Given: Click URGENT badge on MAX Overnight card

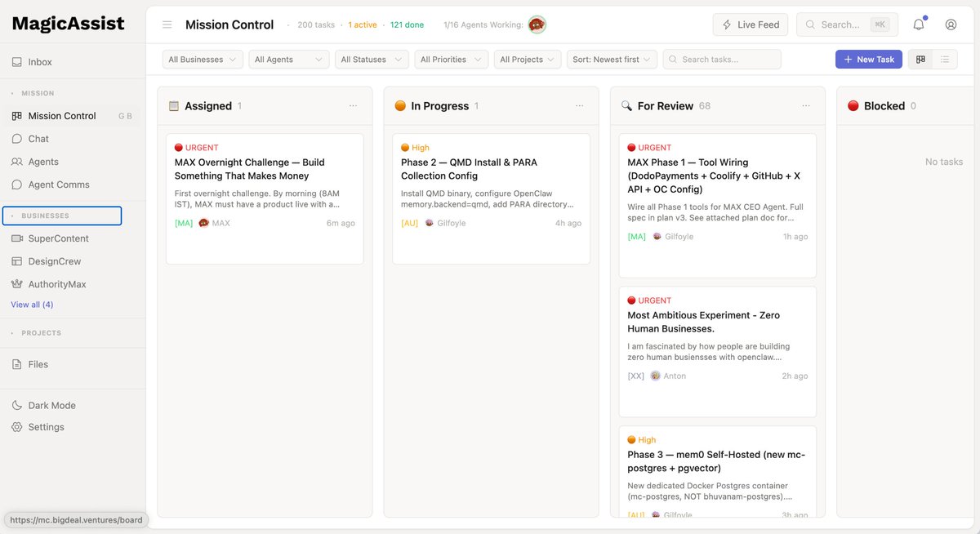Looking at the screenshot, I should point(197,148).
